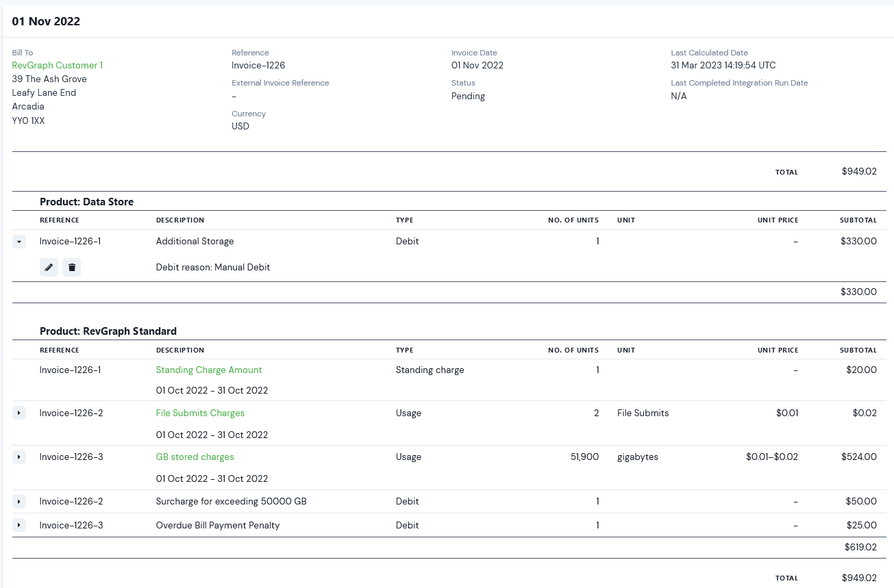Click the File Submits unit cell
The image size is (894, 588).
643,413
